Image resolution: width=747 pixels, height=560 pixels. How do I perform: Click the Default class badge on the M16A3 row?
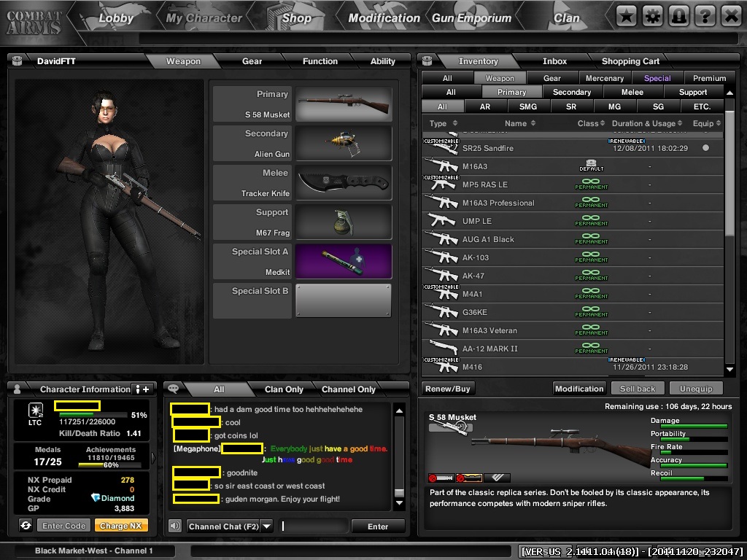591,166
